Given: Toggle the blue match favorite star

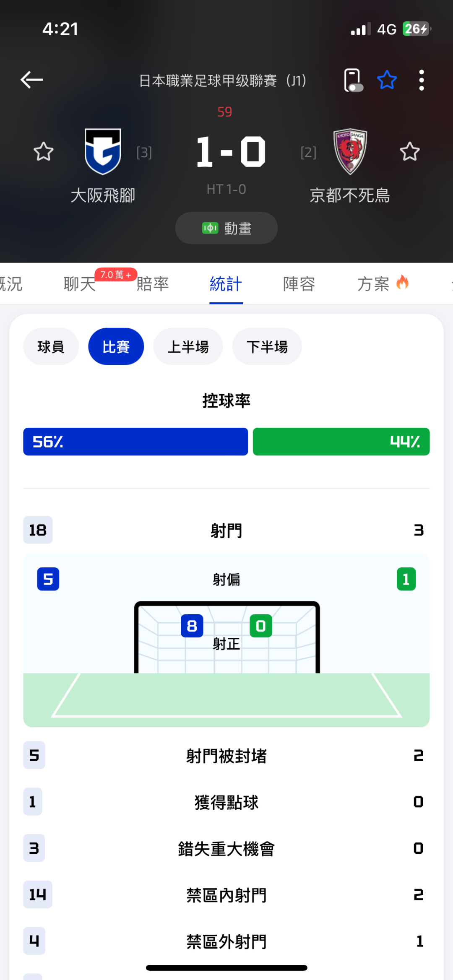Looking at the screenshot, I should coord(387,80).
